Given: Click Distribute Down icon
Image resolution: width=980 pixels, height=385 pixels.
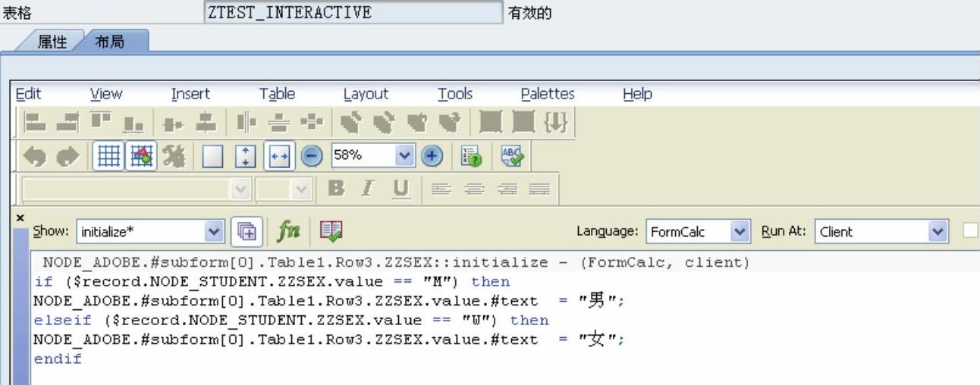Looking at the screenshot, I should [x=278, y=122].
